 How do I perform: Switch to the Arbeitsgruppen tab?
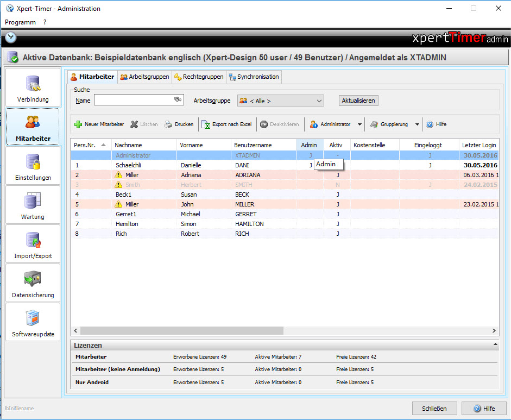145,77
